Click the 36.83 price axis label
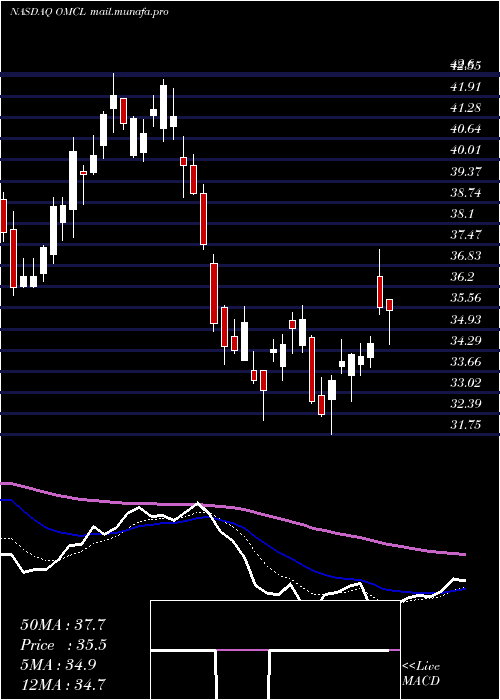The image size is (500, 700). [x=466, y=256]
